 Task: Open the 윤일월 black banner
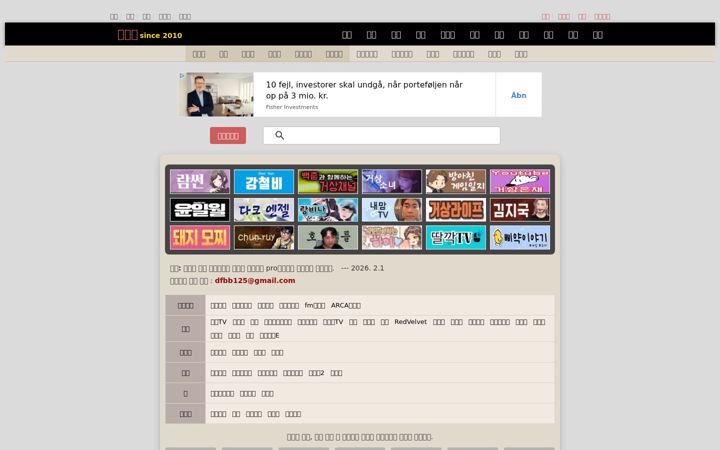tap(200, 210)
